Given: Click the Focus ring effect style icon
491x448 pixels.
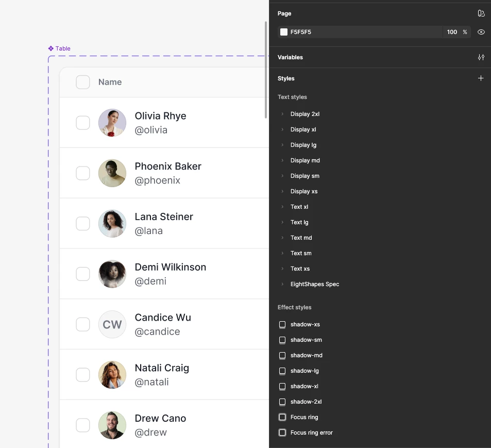Looking at the screenshot, I should tap(282, 417).
